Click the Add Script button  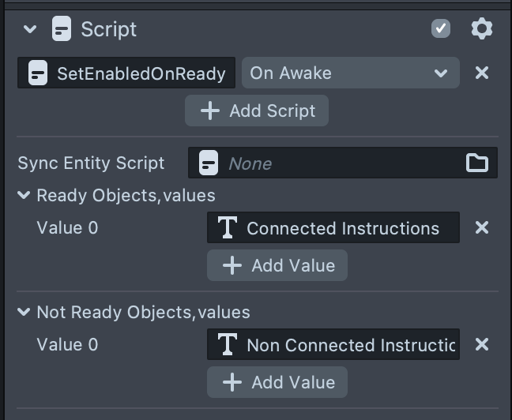[257, 111]
